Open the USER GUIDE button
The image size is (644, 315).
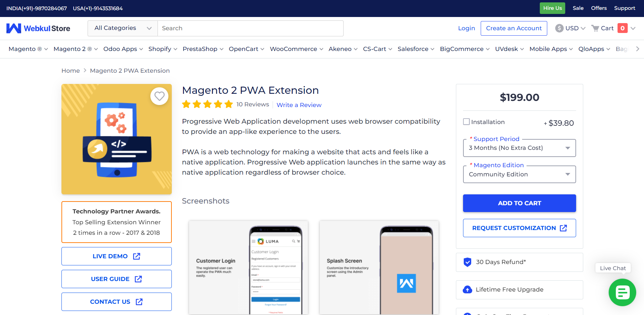116,279
